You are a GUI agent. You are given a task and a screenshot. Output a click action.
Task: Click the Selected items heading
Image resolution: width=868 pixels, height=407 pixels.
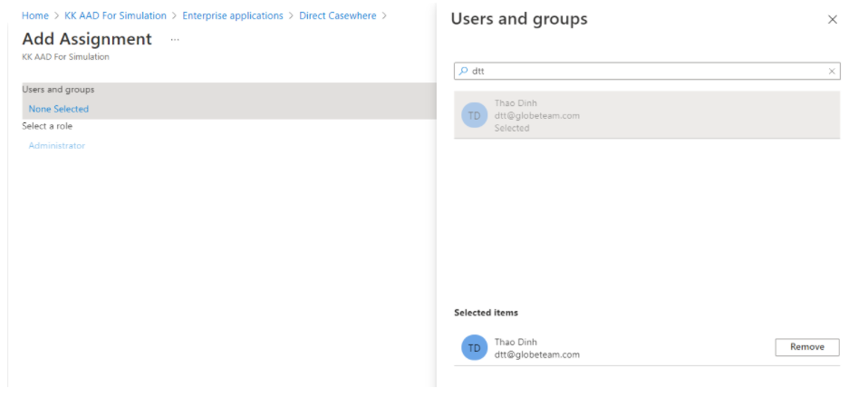(x=486, y=313)
